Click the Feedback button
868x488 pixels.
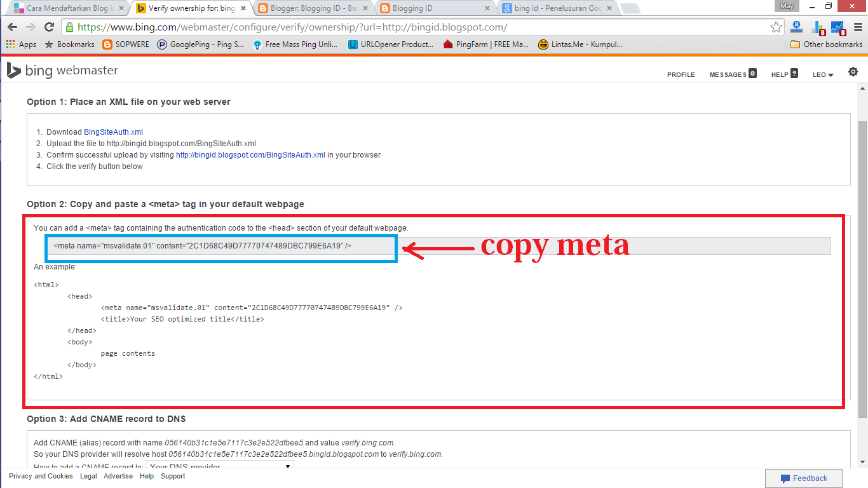coord(804,478)
